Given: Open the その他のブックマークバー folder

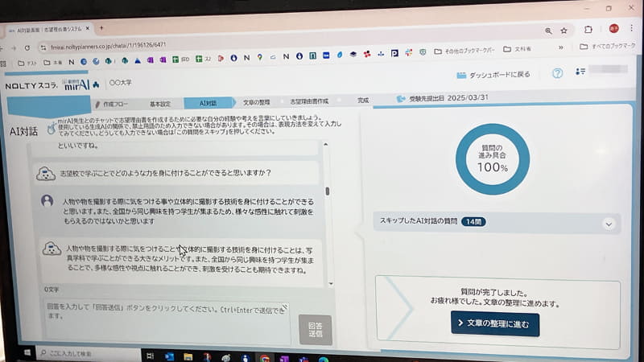Looking at the screenshot, I should click(464, 51).
